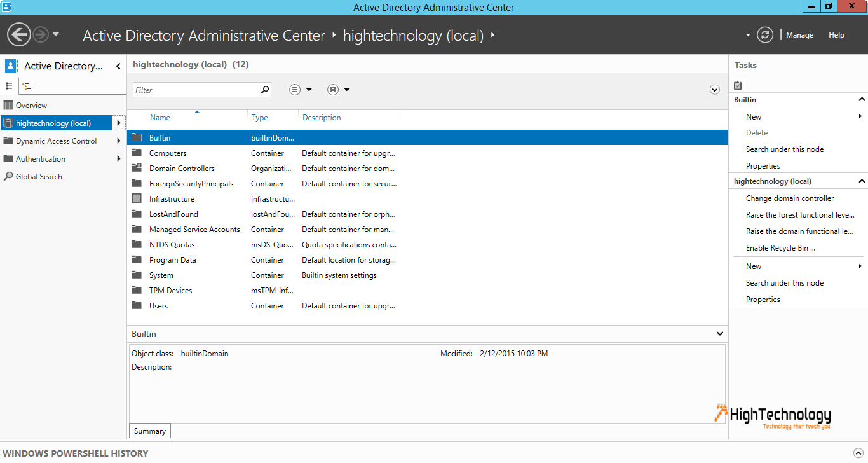Expand the Dynamic Access Control node arrow

tap(119, 141)
